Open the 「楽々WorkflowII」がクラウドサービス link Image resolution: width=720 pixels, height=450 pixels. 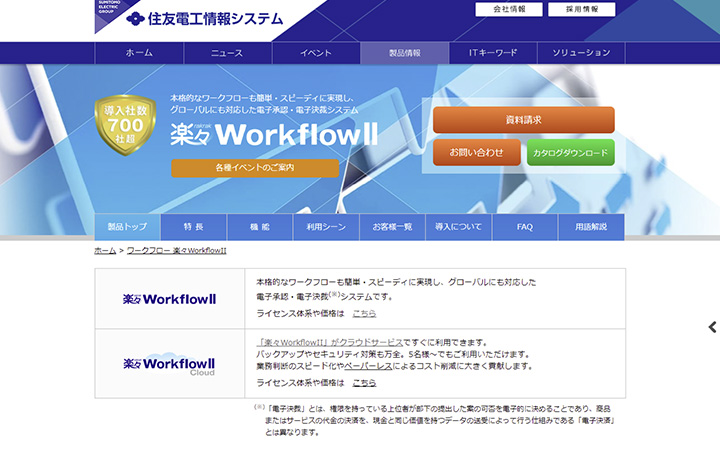click(x=329, y=343)
